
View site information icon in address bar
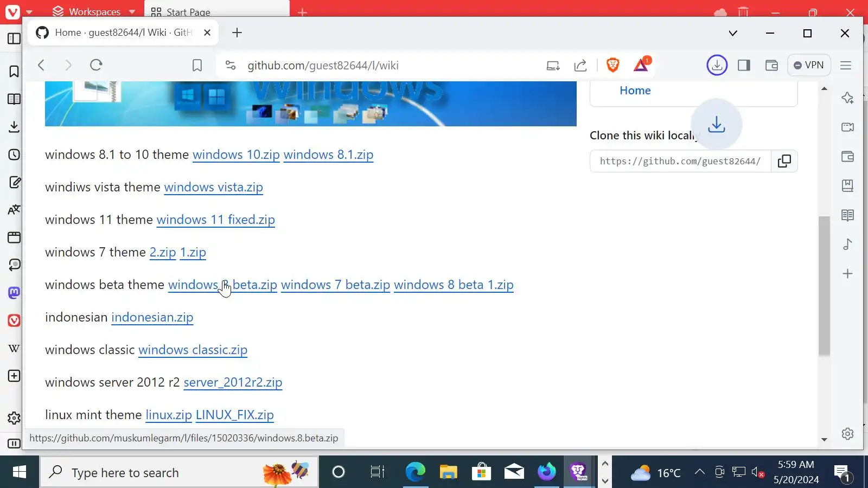click(x=231, y=65)
